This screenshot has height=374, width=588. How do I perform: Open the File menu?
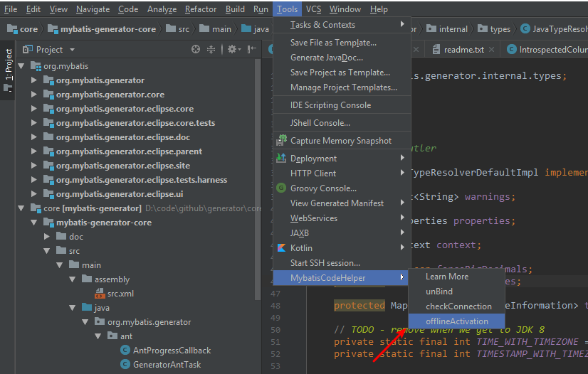click(11, 9)
